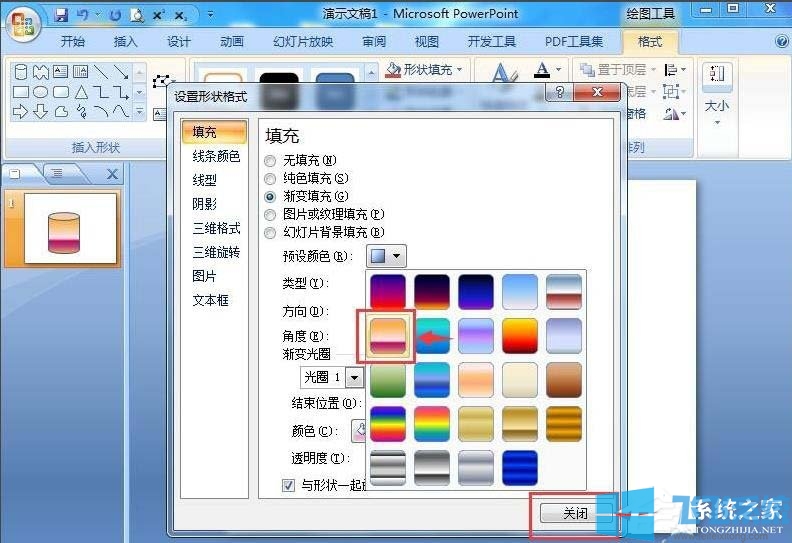This screenshot has height=543, width=792.
Task: Open 形状填充 shape fill dropdown
Action: [x=426, y=70]
